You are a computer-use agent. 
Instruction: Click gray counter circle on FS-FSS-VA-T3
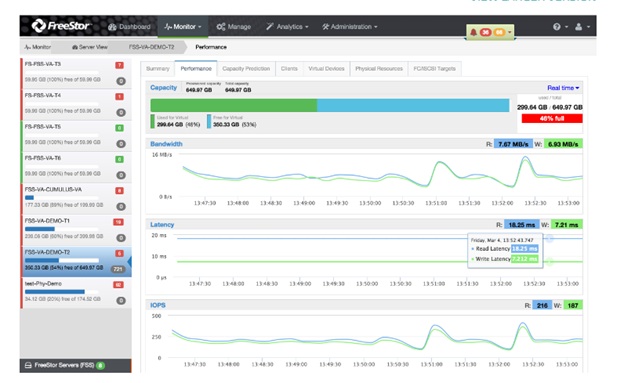pyautogui.click(x=121, y=81)
